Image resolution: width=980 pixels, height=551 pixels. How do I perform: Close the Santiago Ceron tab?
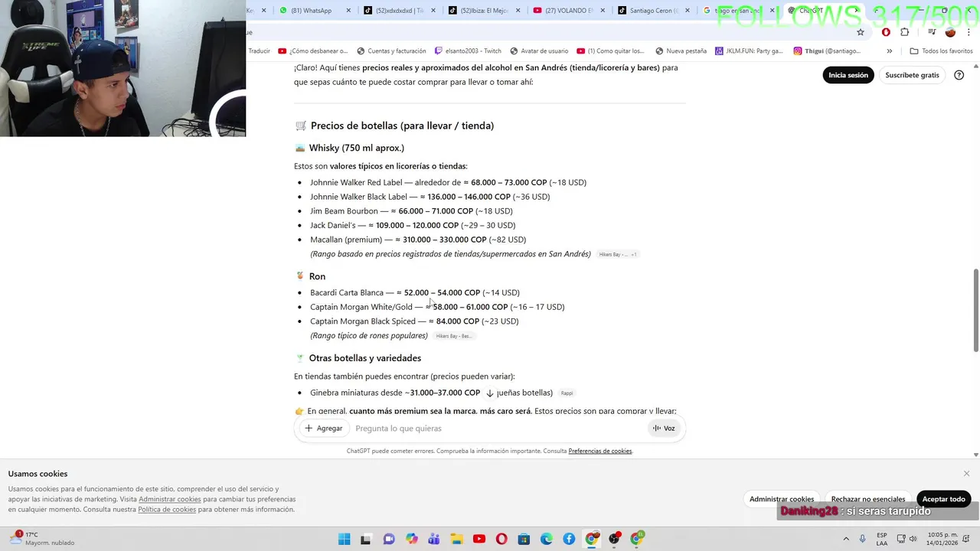pos(687,11)
